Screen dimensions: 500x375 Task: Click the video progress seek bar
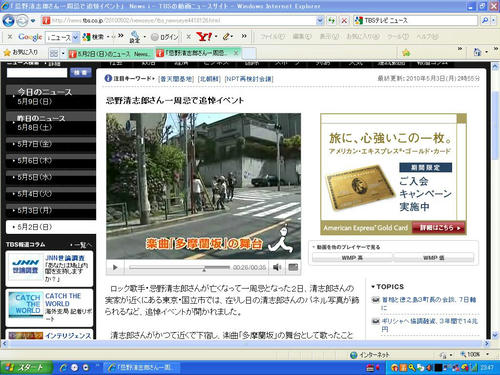point(179,267)
